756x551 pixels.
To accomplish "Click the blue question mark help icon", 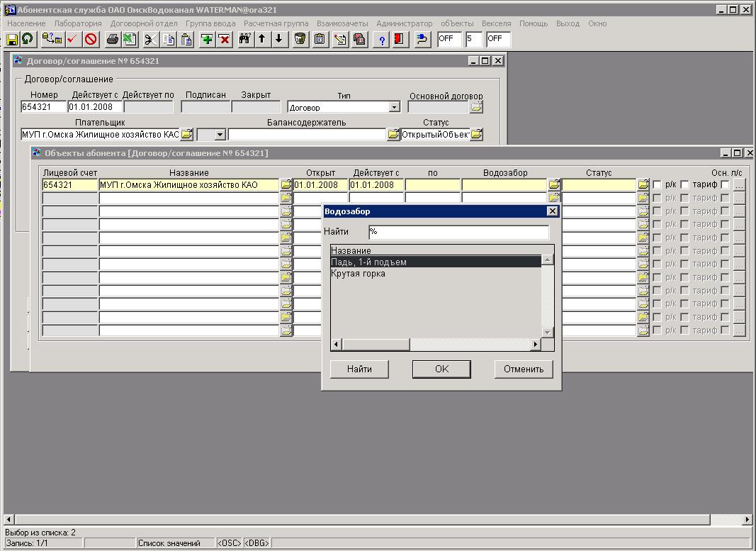I will coord(383,39).
